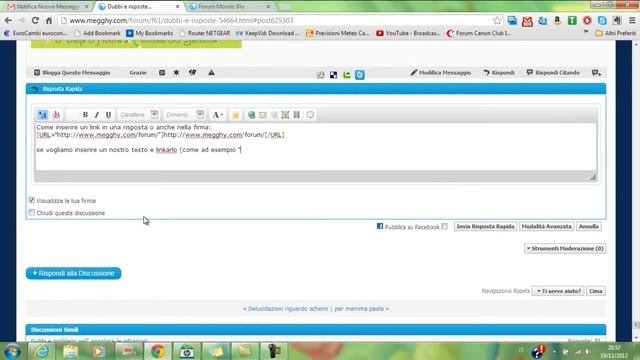Open Chrome's main menu icon

(632, 20)
